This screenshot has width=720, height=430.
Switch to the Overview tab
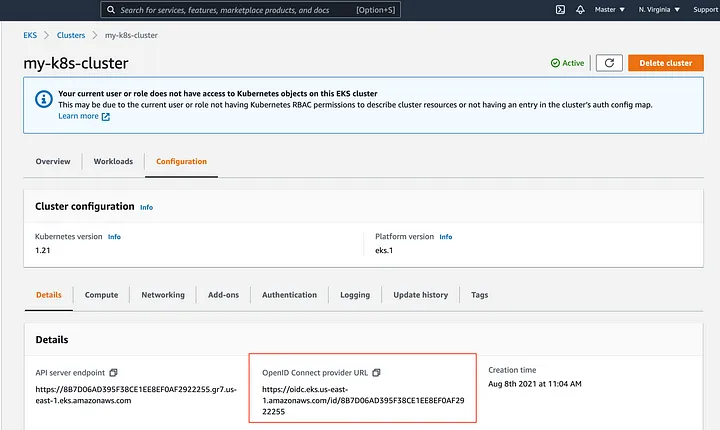pyautogui.click(x=53, y=161)
